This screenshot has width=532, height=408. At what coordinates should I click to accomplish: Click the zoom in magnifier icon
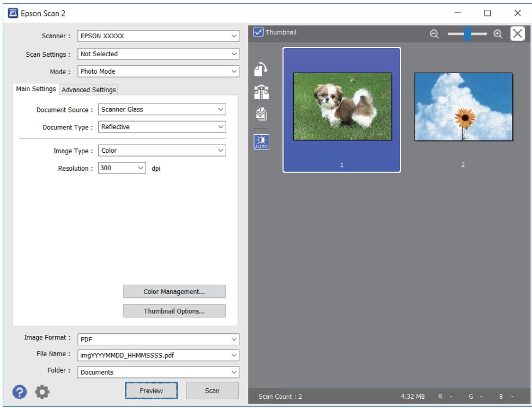point(498,34)
